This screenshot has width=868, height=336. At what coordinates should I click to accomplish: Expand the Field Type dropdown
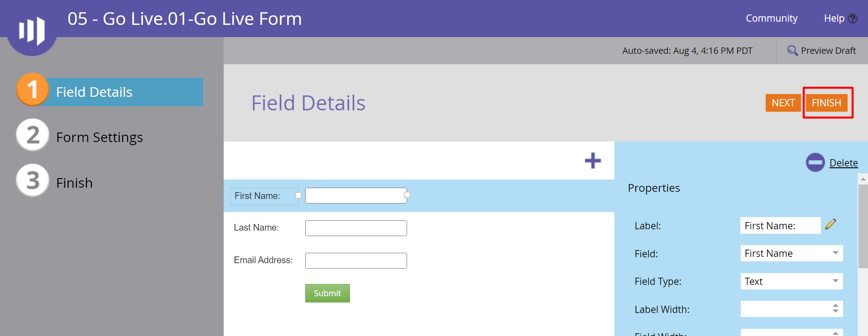click(x=791, y=281)
